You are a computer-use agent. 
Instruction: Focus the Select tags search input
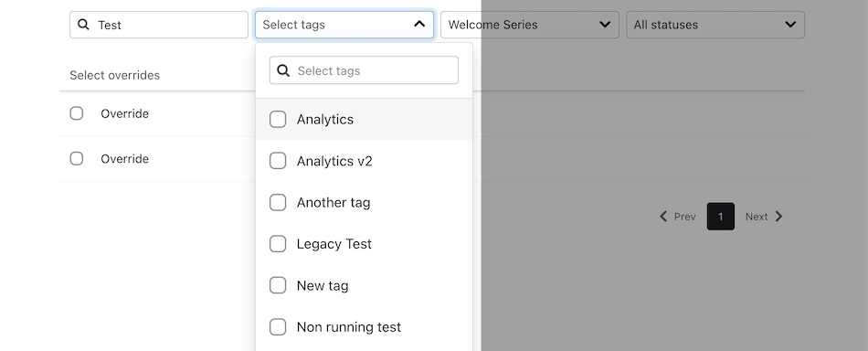coord(364,70)
